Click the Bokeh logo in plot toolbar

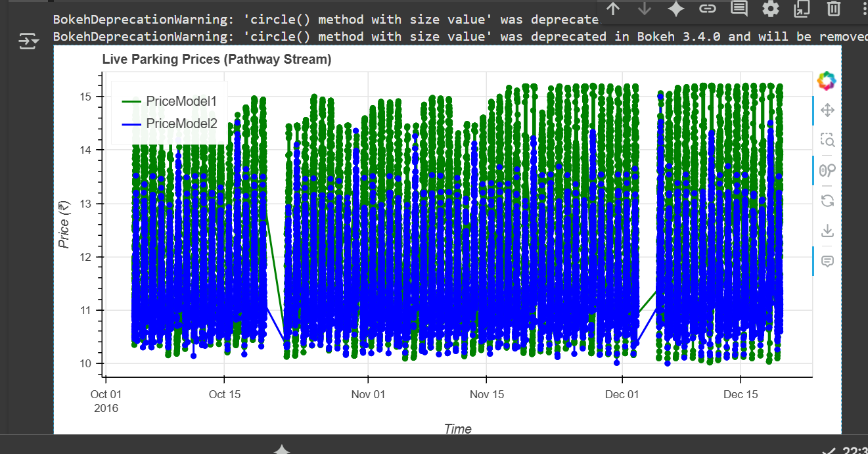coord(827,81)
